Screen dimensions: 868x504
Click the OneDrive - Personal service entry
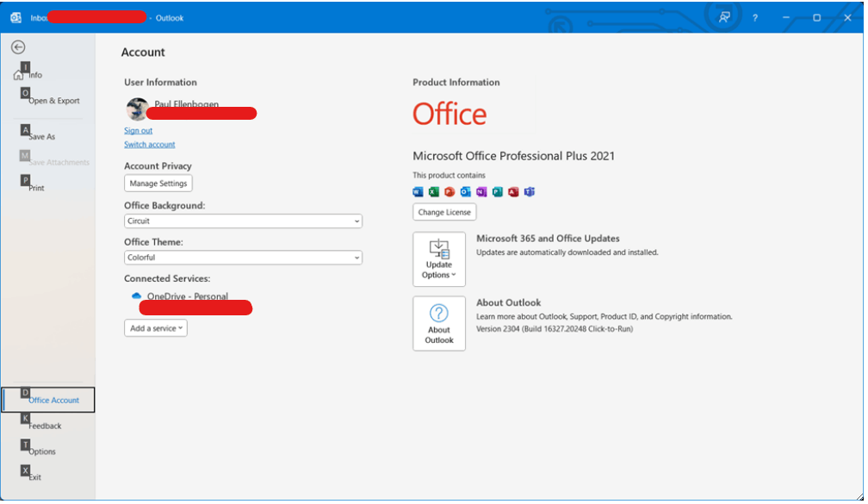[x=187, y=296]
